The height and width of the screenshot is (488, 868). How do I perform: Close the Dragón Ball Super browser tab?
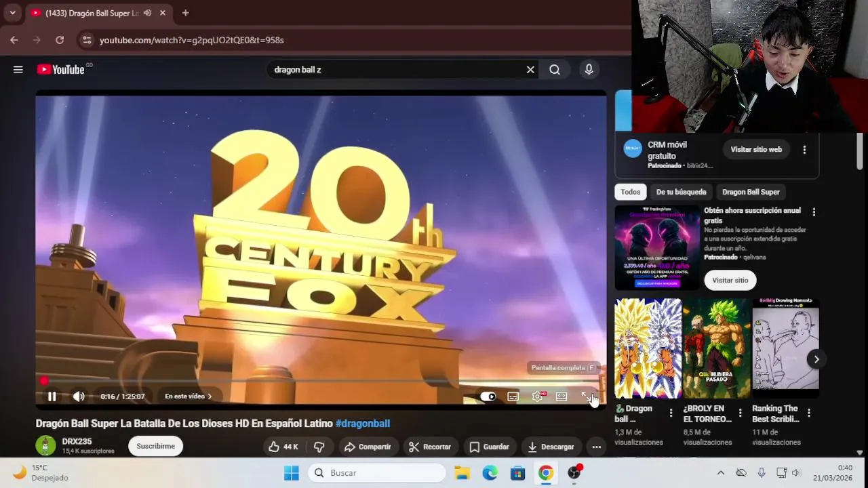pos(163,13)
